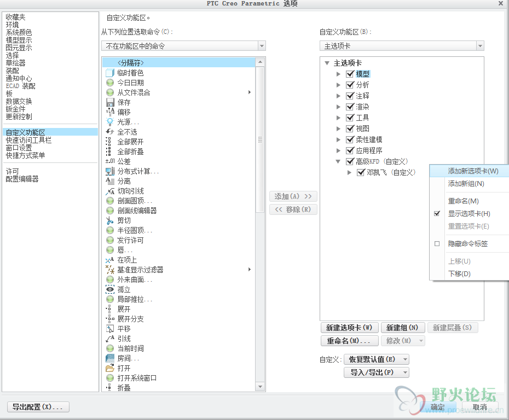The image size is (509, 420).
Task: Expand the 邓凯飞 (自定义) node
Action: pos(349,173)
